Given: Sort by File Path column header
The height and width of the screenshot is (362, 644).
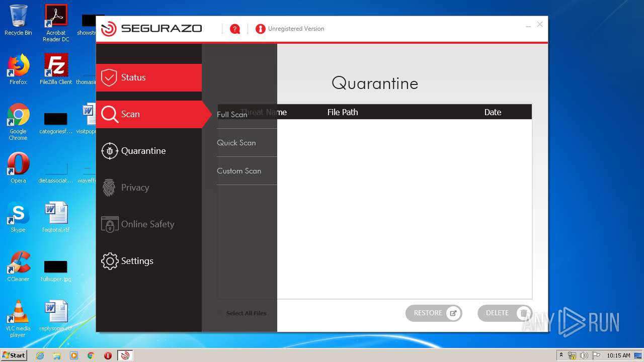Looking at the screenshot, I should tap(343, 112).
